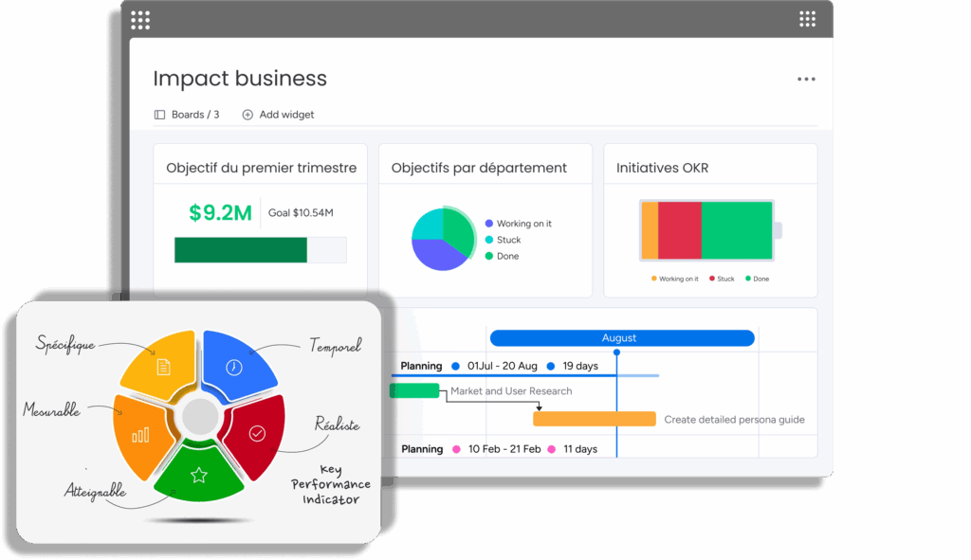Screen dimensions: 971x560
Task: Click the 11 days duration label
Action: coord(580,449)
